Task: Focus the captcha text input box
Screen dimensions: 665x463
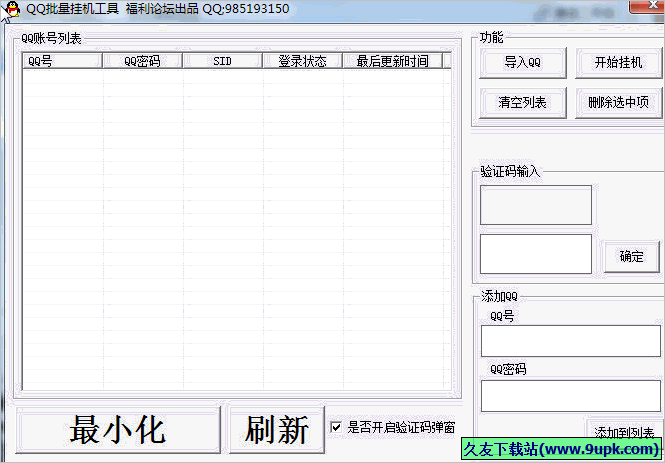Action: tap(536, 254)
